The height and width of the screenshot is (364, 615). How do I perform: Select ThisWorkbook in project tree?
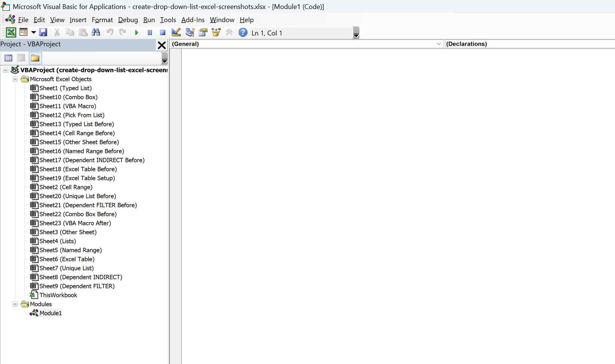click(54, 295)
